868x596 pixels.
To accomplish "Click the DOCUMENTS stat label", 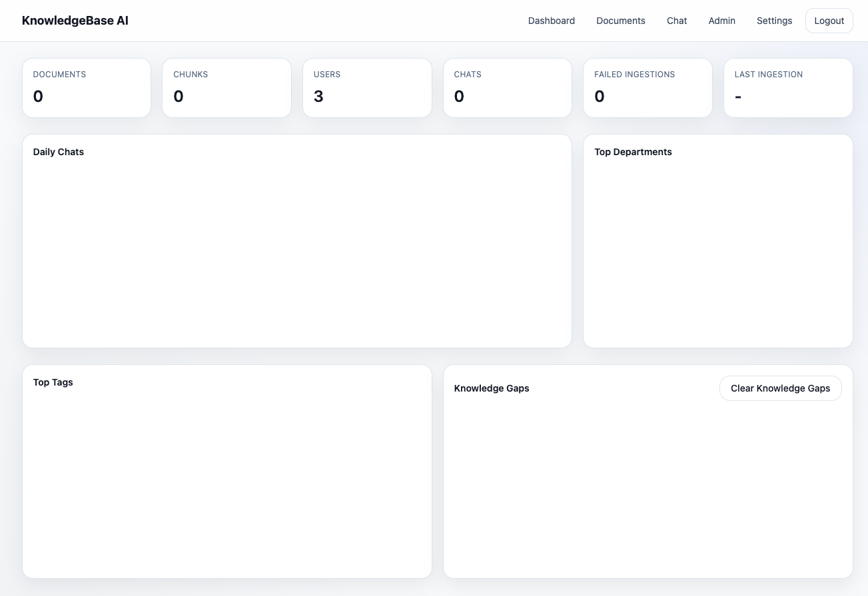I will (59, 75).
